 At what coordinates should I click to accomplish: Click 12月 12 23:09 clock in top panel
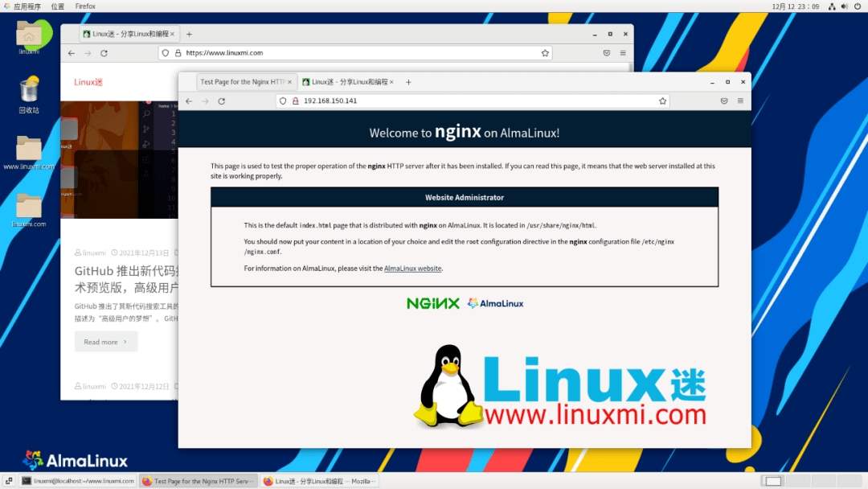(796, 6)
